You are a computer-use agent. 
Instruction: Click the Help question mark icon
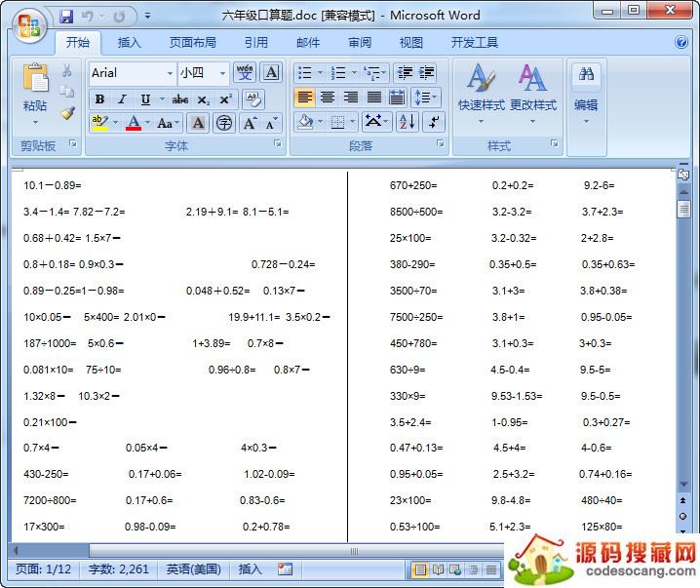(x=681, y=42)
